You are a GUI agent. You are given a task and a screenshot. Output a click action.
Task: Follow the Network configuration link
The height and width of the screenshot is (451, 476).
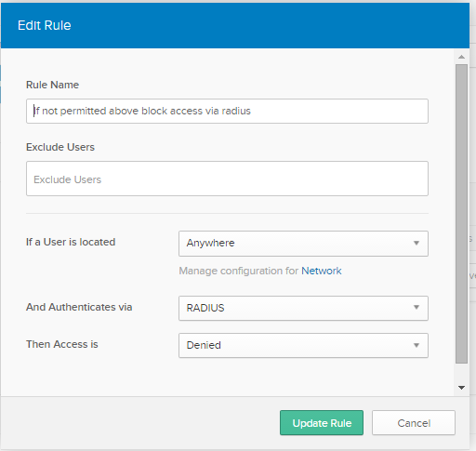322,271
